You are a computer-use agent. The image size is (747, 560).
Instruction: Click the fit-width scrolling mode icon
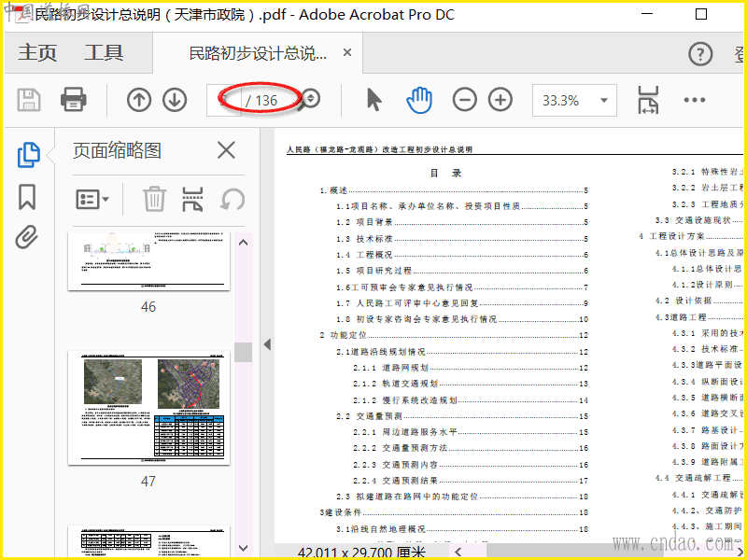click(x=648, y=100)
